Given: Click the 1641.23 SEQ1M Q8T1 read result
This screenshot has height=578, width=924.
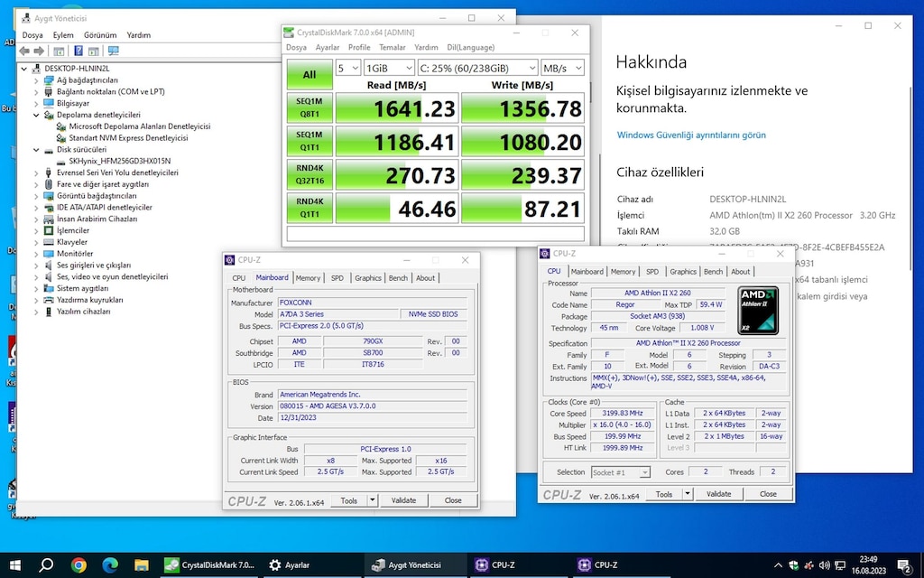Looking at the screenshot, I should pyautogui.click(x=397, y=108).
